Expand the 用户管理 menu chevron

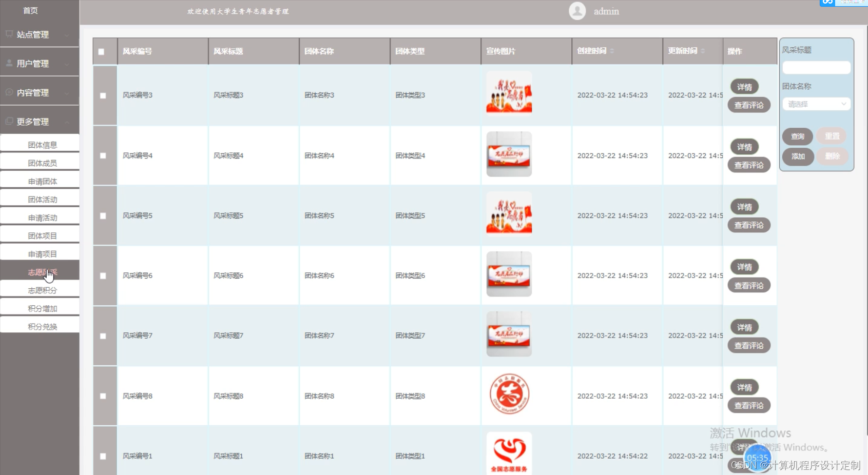[x=67, y=64]
